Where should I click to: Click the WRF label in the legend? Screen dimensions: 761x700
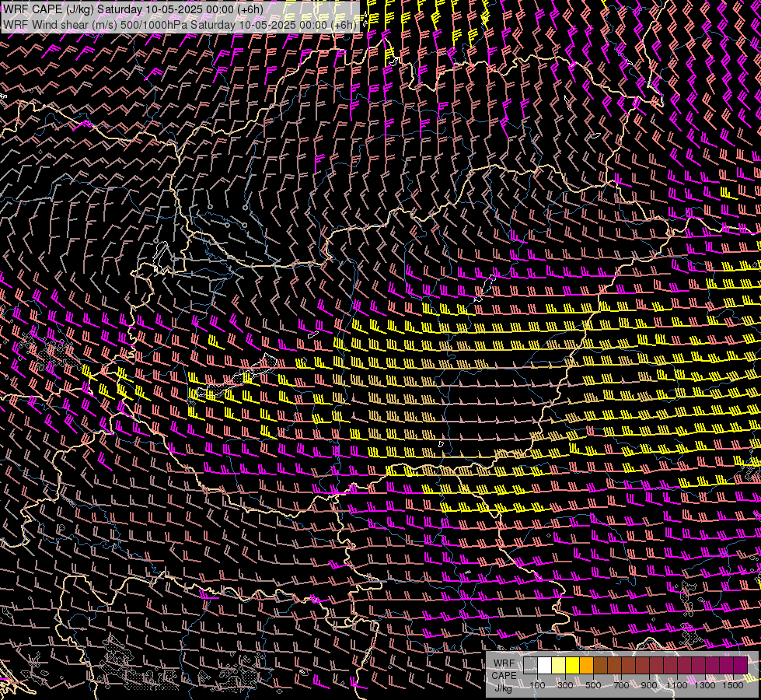(504, 663)
